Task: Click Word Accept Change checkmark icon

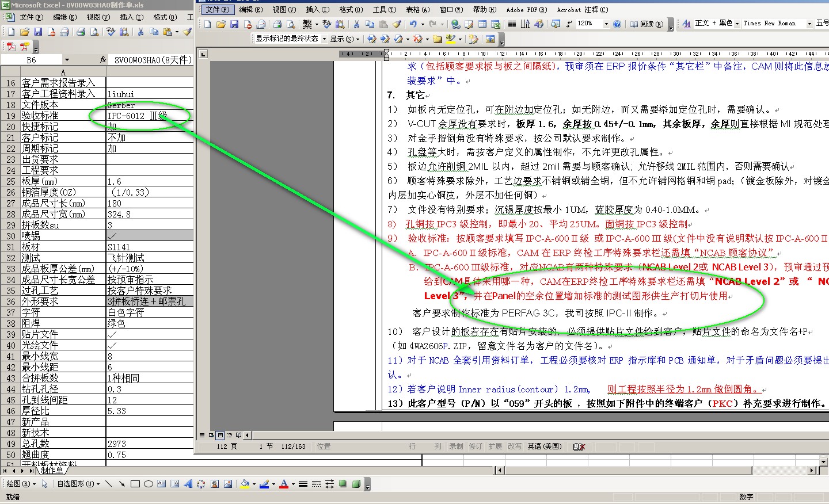Action: (x=397, y=39)
